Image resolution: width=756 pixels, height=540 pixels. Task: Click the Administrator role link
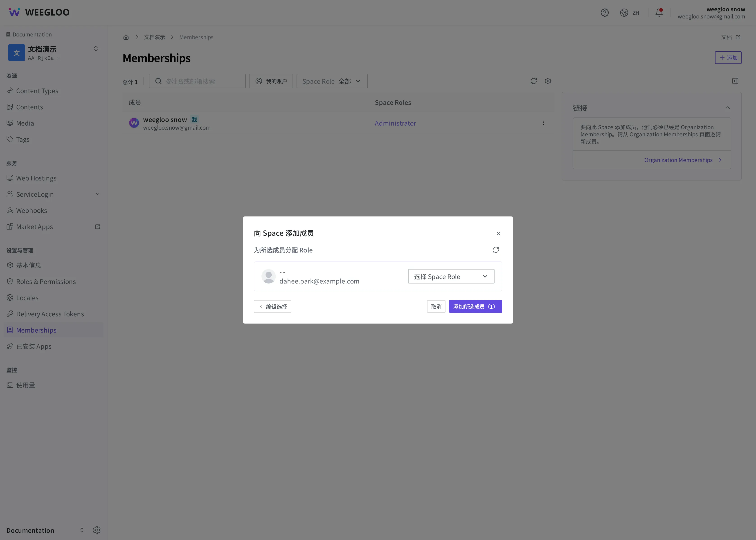click(x=395, y=123)
